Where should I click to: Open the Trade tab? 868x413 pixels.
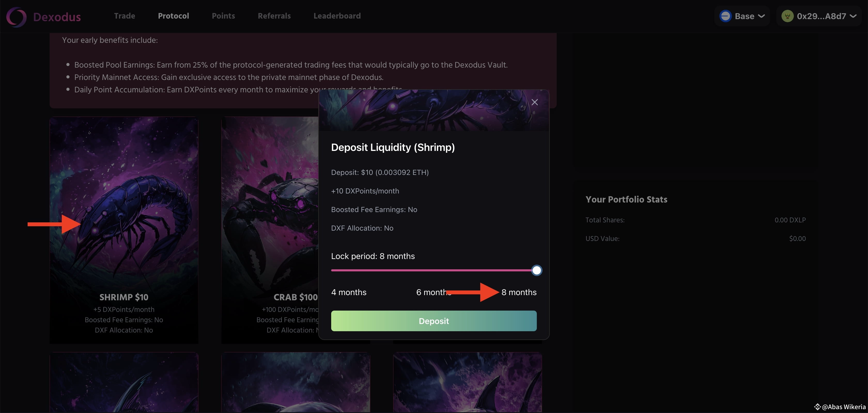tap(124, 16)
